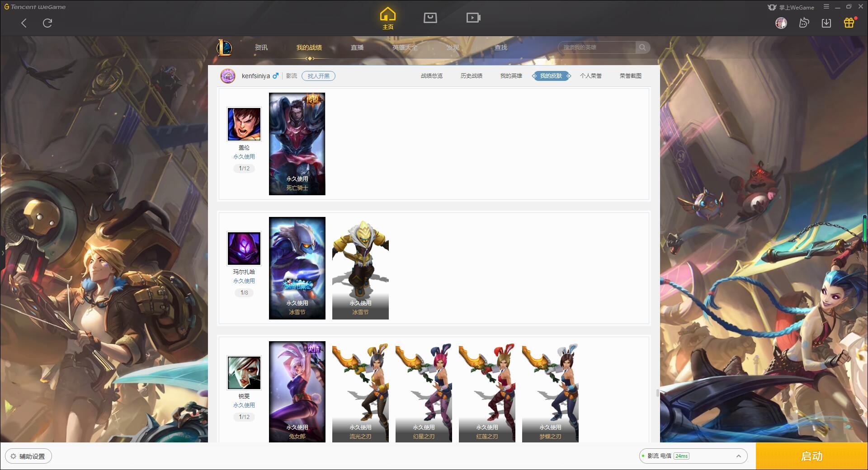Open 玛尔扎哈 冰雪节 gold chroma model

pos(360,268)
